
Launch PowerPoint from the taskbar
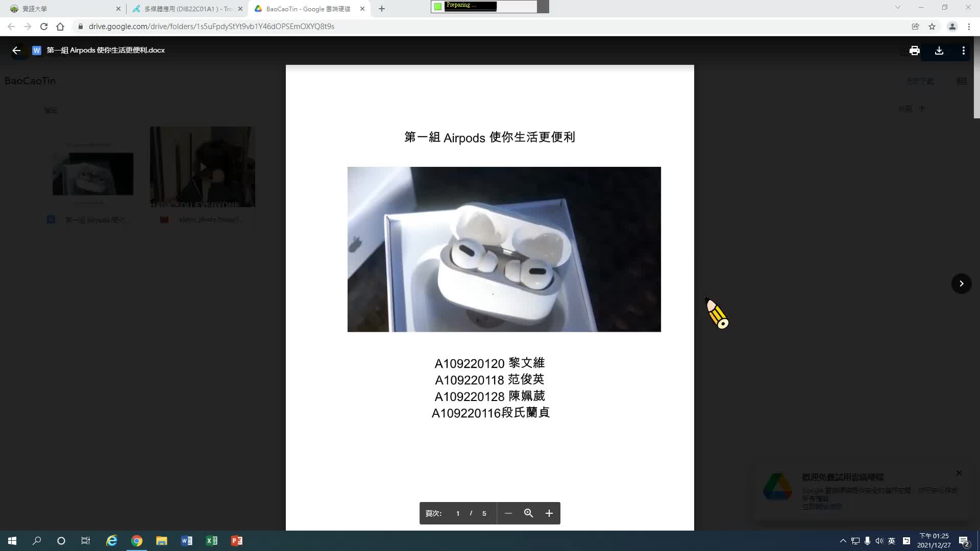[236, 541]
